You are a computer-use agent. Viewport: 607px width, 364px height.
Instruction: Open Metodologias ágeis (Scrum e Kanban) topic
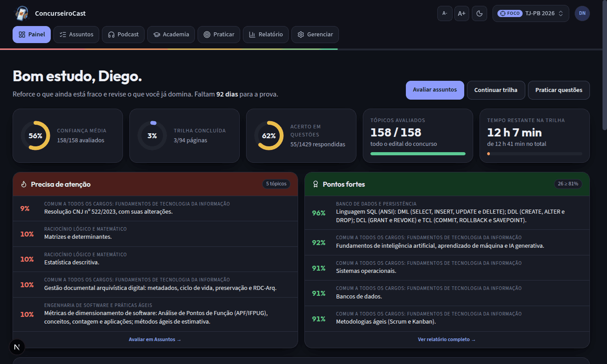[x=447, y=319]
